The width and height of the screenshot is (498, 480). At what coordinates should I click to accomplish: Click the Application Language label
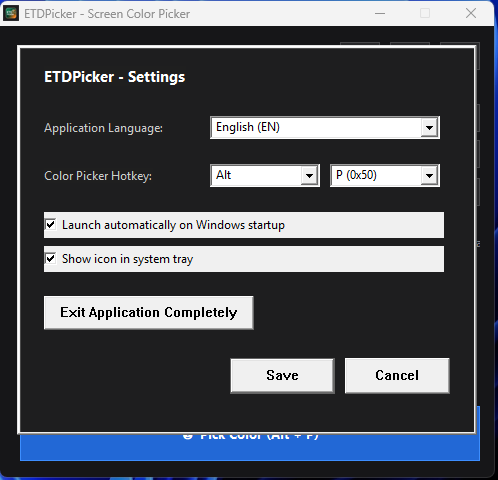pyautogui.click(x=103, y=128)
